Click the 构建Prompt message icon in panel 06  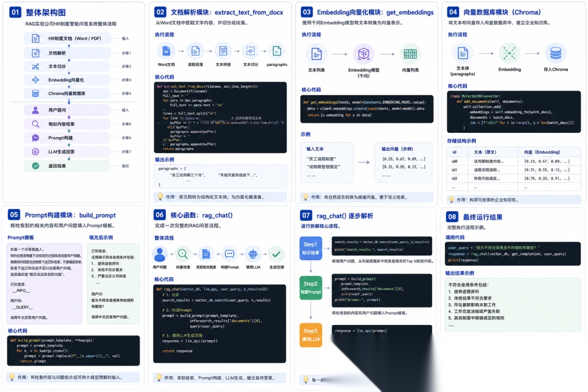[230, 254]
